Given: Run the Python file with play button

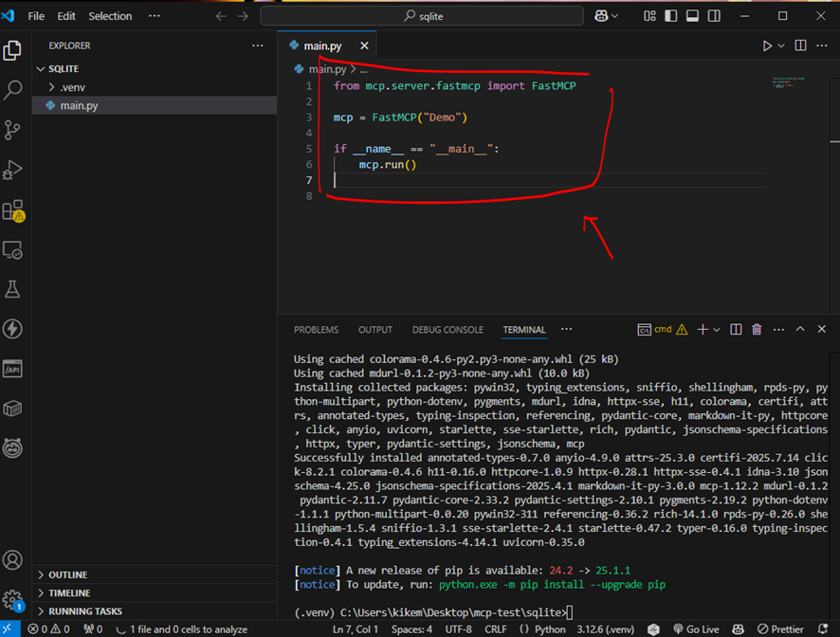Looking at the screenshot, I should pyautogui.click(x=767, y=45).
